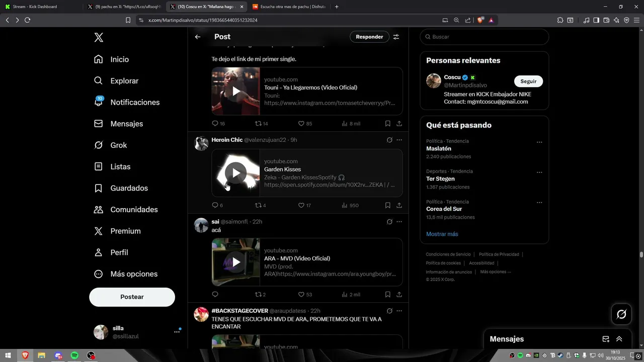Open the X logo home icon

click(99, 38)
